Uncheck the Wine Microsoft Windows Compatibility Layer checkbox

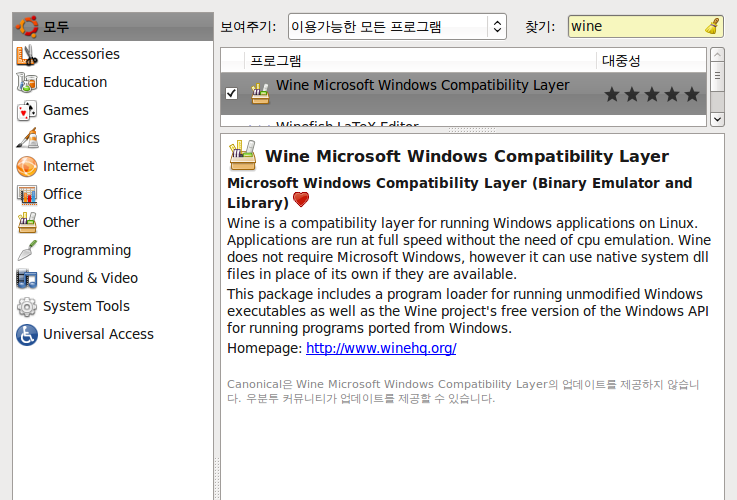click(x=231, y=94)
